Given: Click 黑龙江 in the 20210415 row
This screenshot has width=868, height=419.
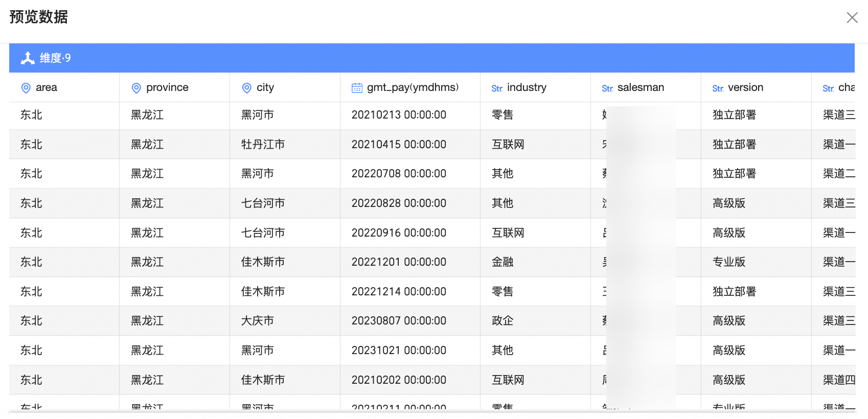Looking at the screenshot, I should (x=147, y=145).
